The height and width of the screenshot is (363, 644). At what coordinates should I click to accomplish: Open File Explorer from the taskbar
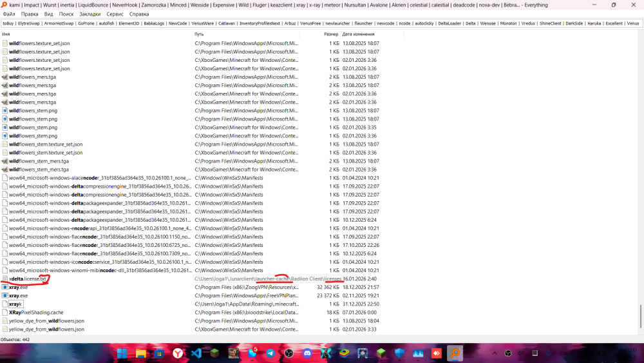tap(140, 353)
